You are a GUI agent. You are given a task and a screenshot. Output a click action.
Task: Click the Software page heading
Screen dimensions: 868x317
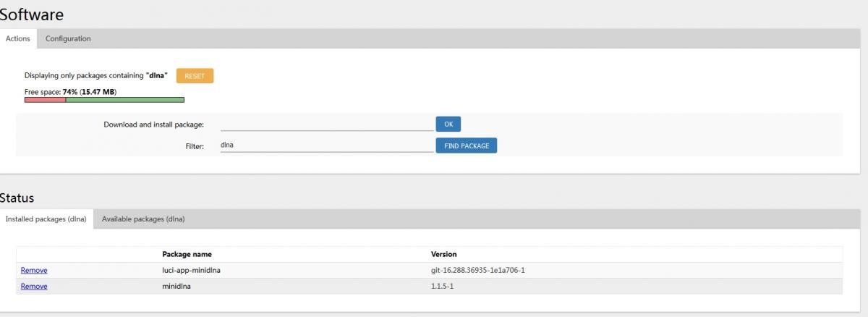(31, 14)
